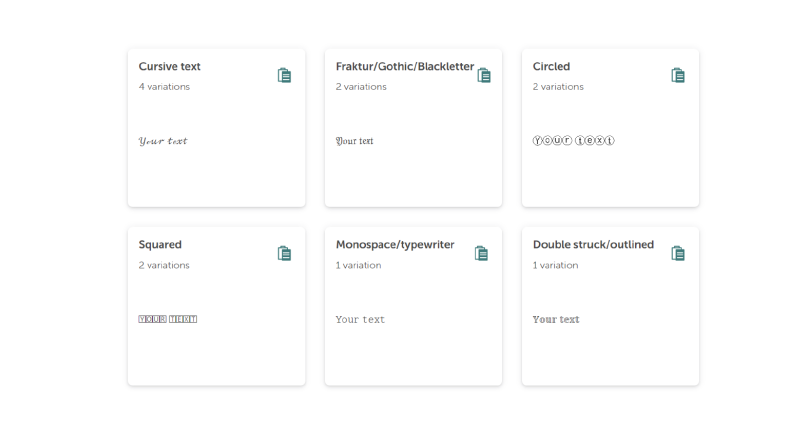Copy the Double struck/outlined style
Viewport: 800px width, 433px height.
click(x=678, y=253)
